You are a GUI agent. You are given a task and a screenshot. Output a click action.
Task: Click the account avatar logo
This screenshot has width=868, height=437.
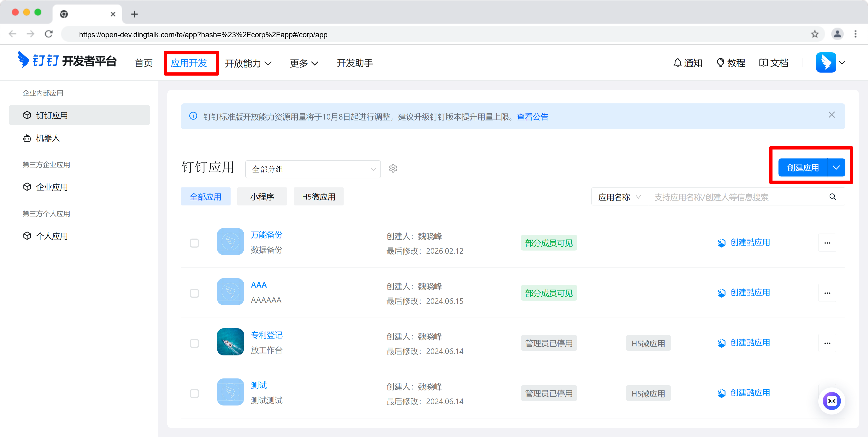(x=826, y=63)
